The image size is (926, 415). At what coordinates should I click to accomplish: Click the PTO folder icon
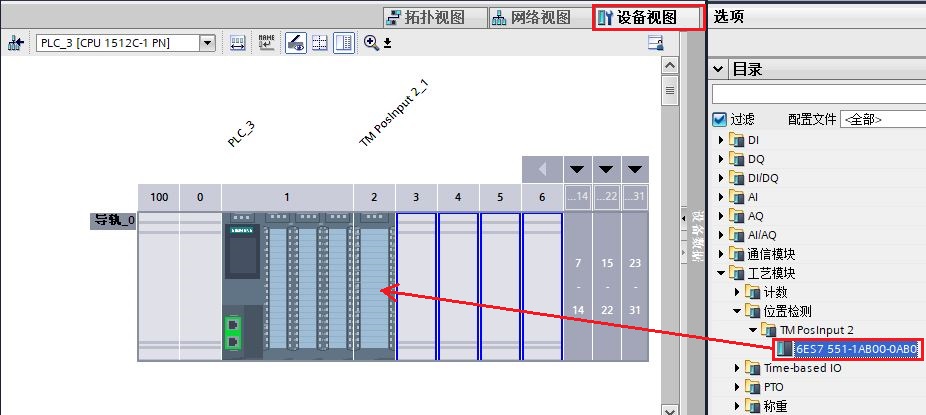tap(752, 387)
